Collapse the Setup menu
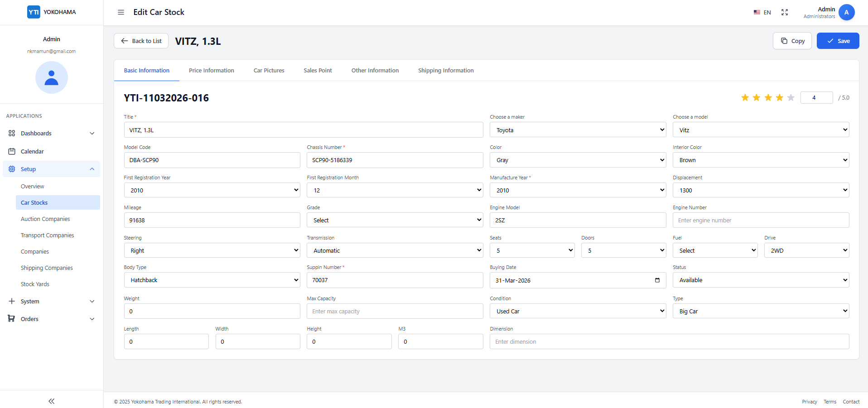This screenshot has height=408, width=868. 92,169
